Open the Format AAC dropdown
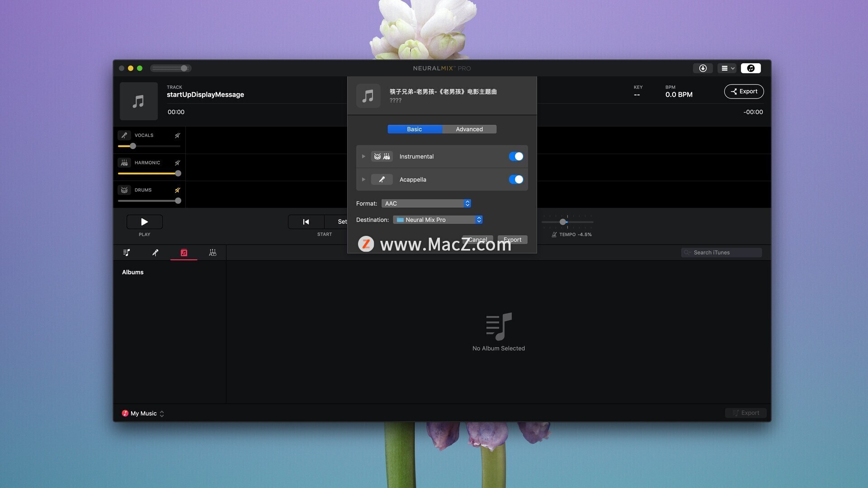The width and height of the screenshot is (868, 488). [x=426, y=203]
